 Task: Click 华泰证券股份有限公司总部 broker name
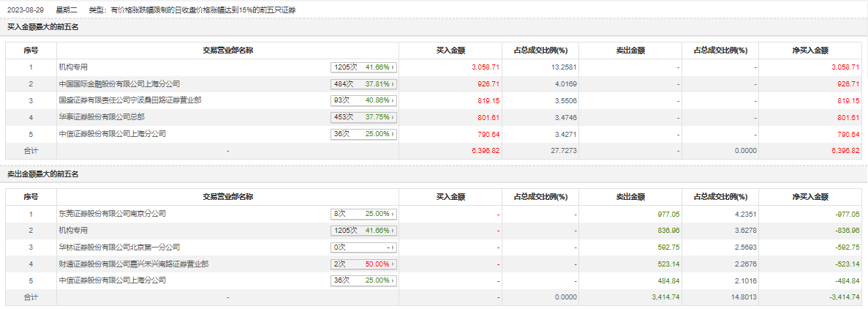102,117
